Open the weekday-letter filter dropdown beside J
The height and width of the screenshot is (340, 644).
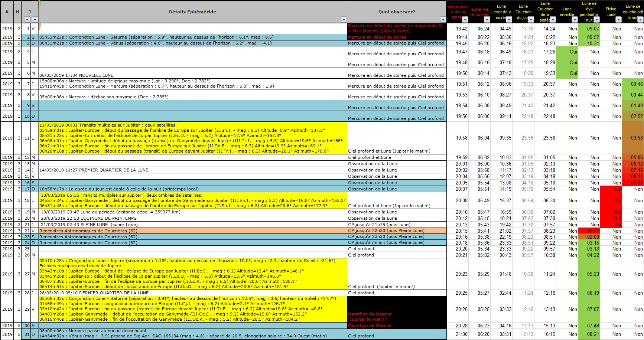click(35, 19)
